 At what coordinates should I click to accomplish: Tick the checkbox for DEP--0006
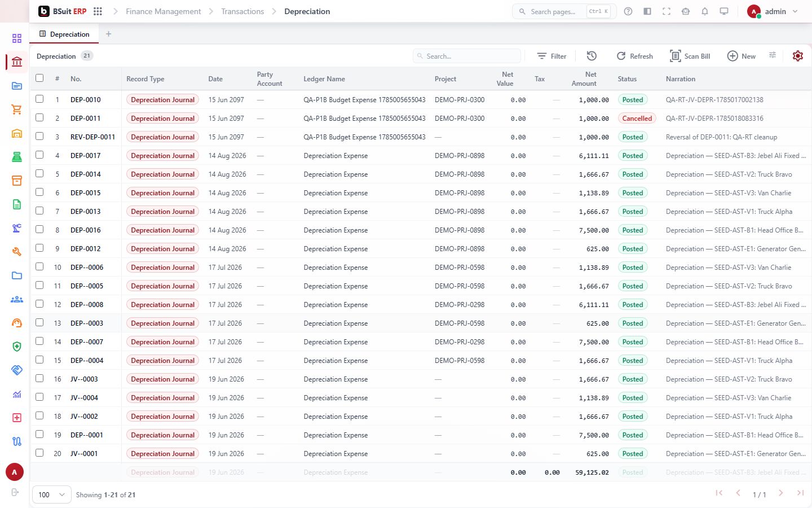pos(39,266)
